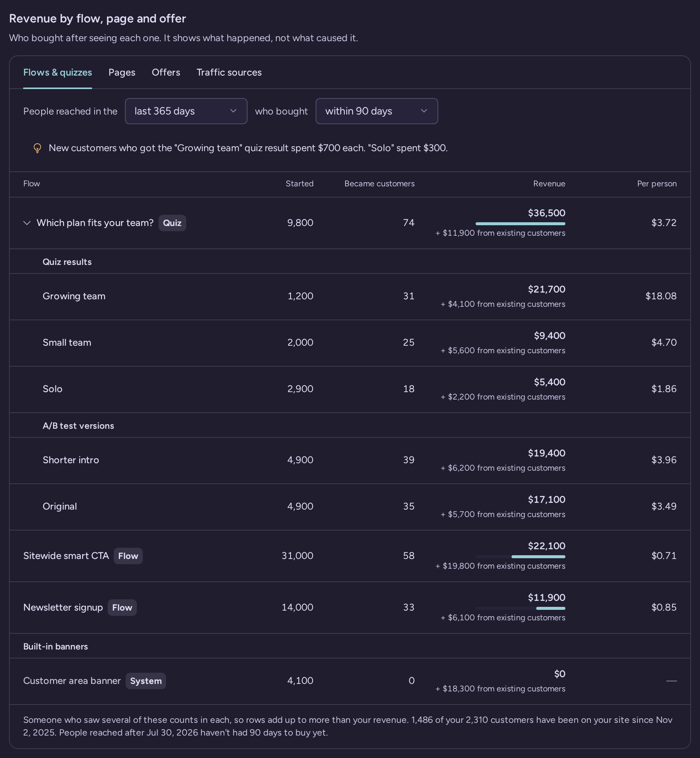The width and height of the screenshot is (700, 758).
Task: Click the Per person column header
Action: coord(657,184)
